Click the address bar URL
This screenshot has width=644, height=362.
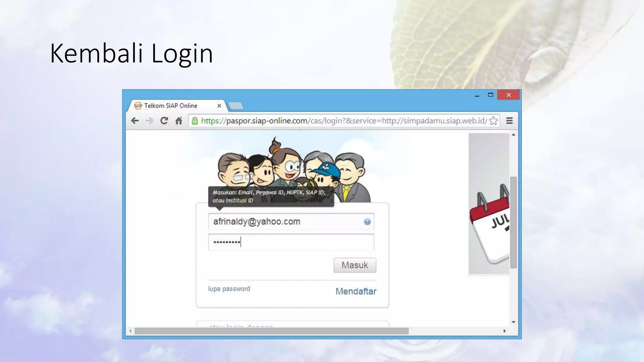pos(344,121)
